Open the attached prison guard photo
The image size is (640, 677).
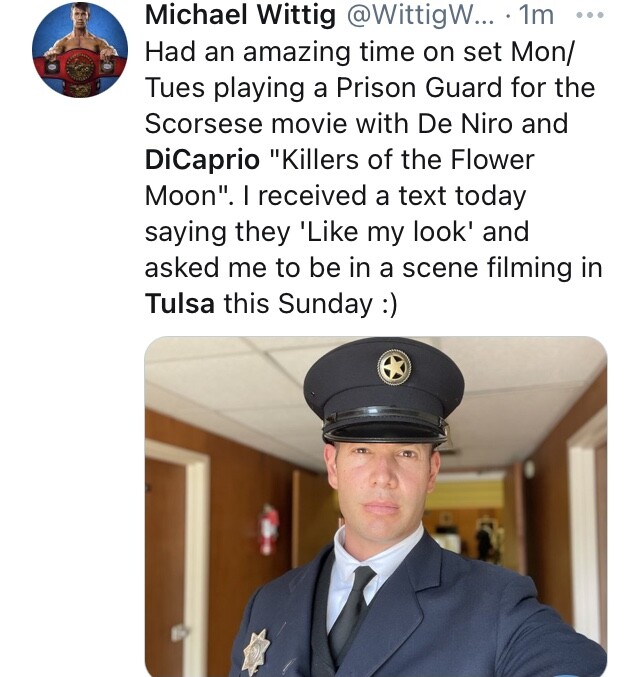pyautogui.click(x=376, y=506)
